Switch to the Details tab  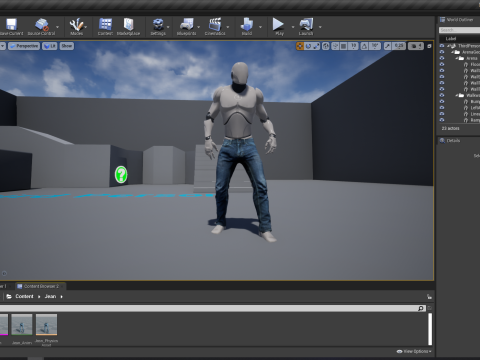pos(450,141)
